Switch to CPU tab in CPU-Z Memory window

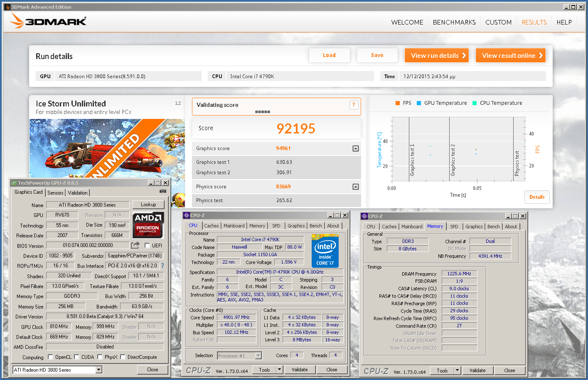click(x=371, y=227)
